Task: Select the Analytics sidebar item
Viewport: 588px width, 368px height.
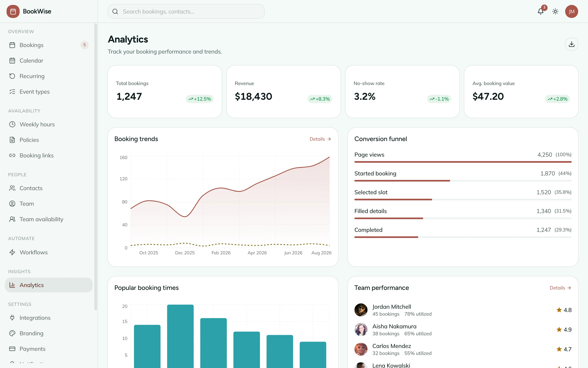Action: tap(49, 285)
